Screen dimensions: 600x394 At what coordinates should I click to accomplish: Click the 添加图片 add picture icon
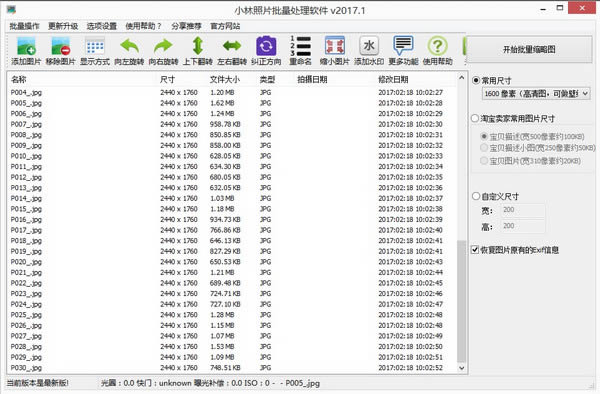click(26, 50)
